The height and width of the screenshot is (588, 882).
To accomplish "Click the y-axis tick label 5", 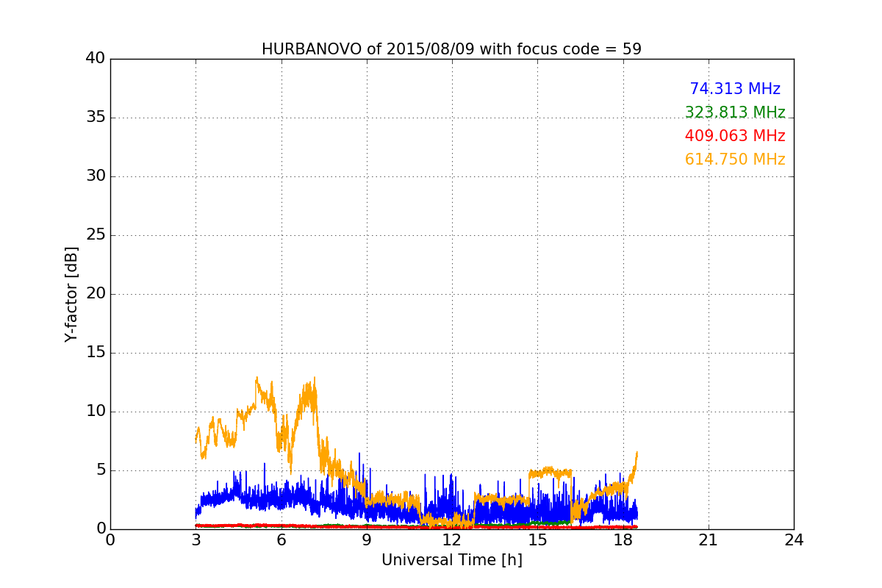I will point(100,470).
